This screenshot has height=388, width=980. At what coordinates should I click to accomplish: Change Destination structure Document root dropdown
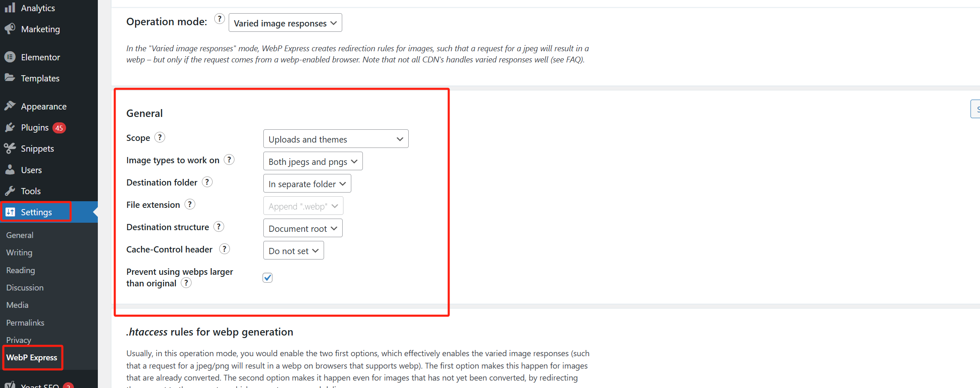pos(303,229)
